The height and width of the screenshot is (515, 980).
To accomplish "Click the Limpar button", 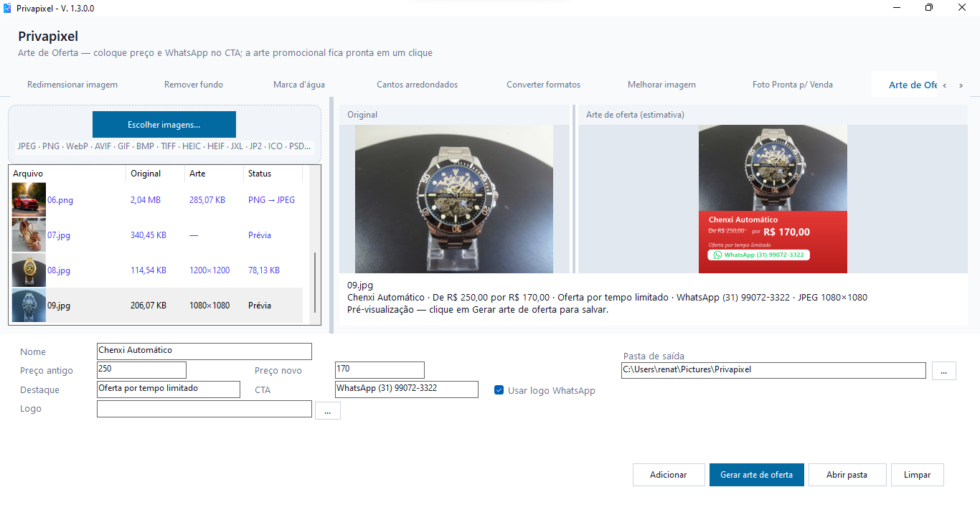I will 918,475.
